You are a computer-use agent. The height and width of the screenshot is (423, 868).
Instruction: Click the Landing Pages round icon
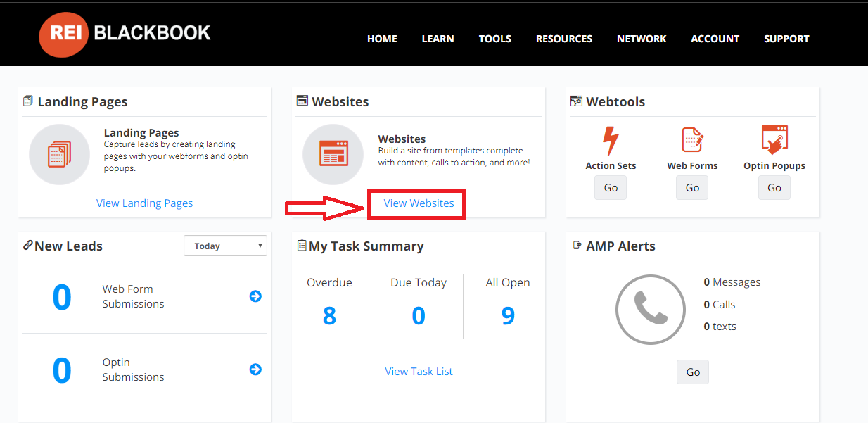[x=59, y=154]
